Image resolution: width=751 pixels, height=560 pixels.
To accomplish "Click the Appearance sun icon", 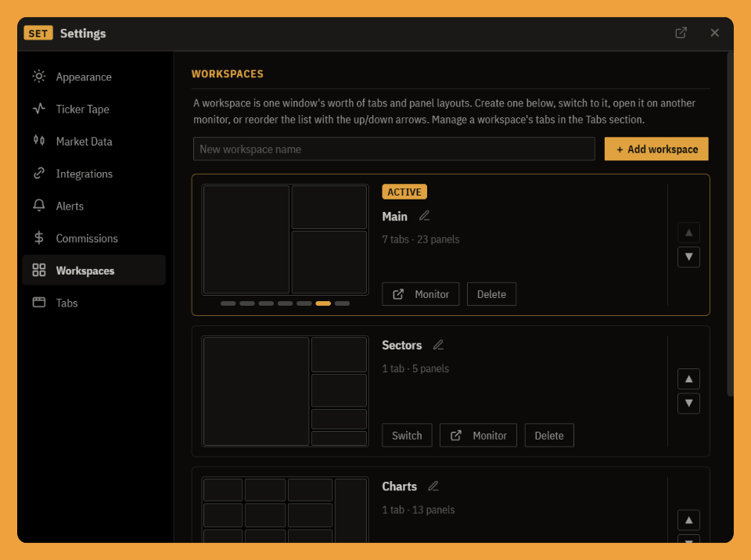I will pos(39,76).
